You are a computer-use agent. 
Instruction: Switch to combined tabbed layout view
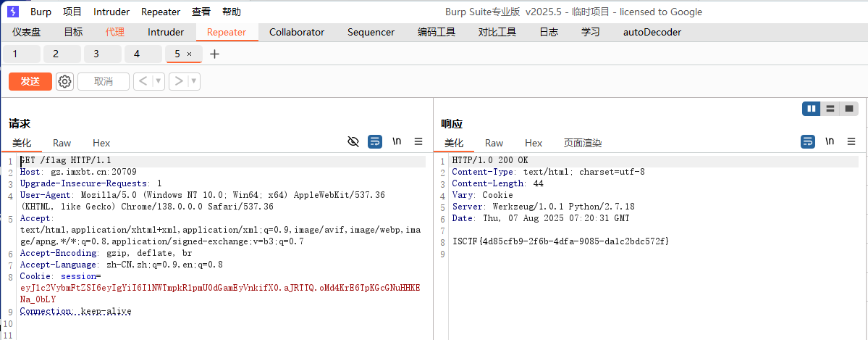pos(849,109)
